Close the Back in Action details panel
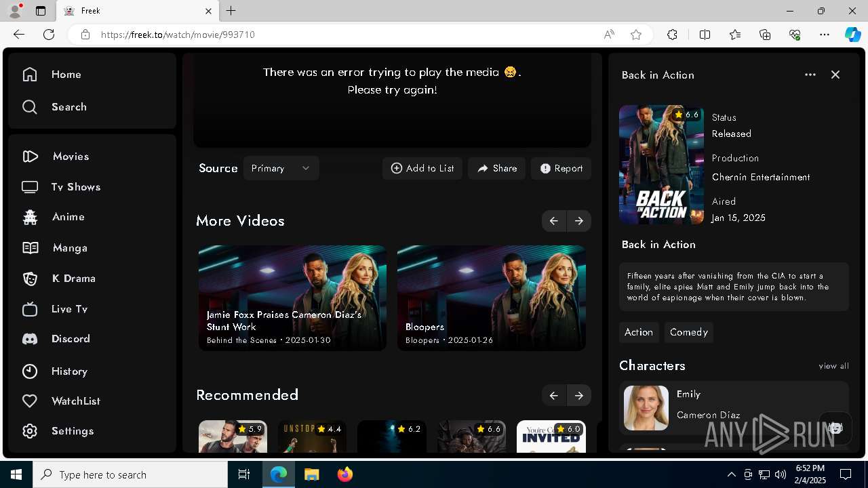The height and width of the screenshot is (488, 868). tap(835, 75)
